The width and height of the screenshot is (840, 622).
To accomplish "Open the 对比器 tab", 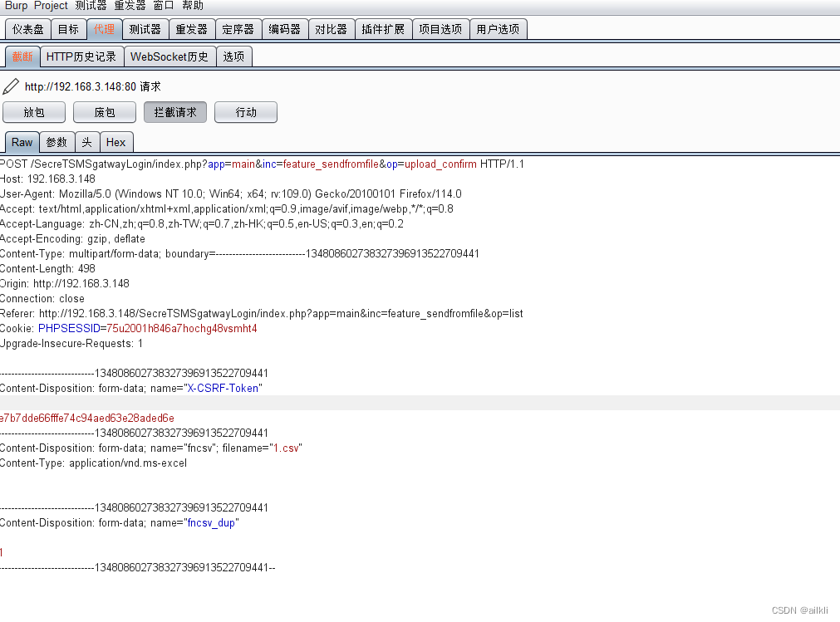I will pyautogui.click(x=331, y=28).
